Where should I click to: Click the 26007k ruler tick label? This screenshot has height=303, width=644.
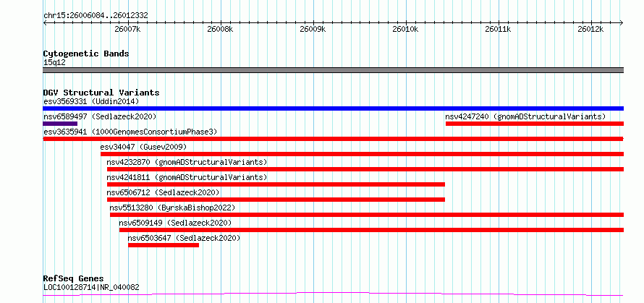pyautogui.click(x=128, y=30)
